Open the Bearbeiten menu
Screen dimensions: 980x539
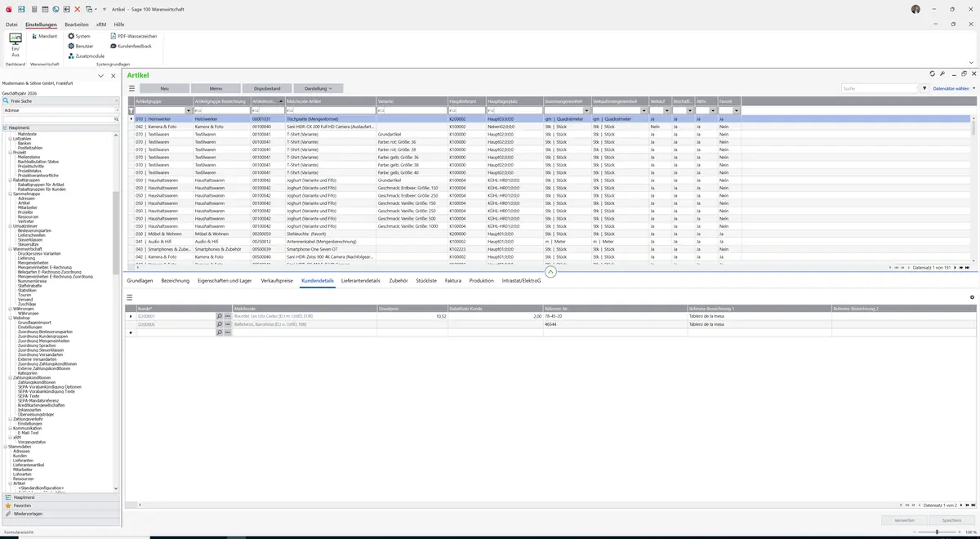(x=76, y=24)
